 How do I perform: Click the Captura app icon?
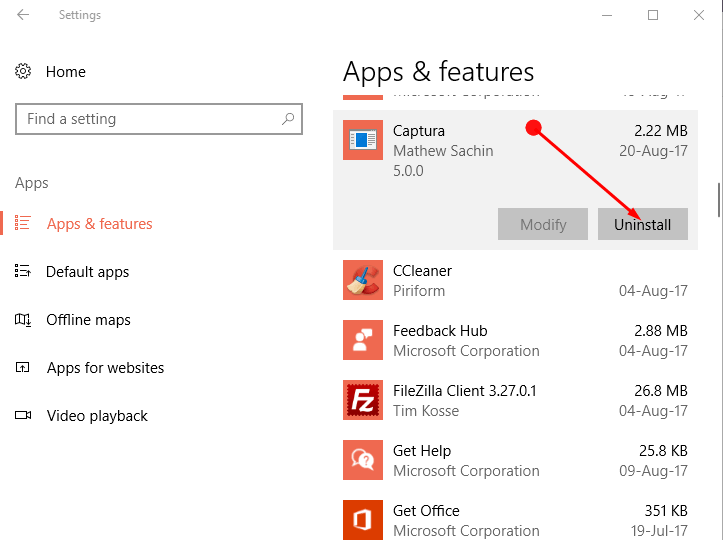363,140
